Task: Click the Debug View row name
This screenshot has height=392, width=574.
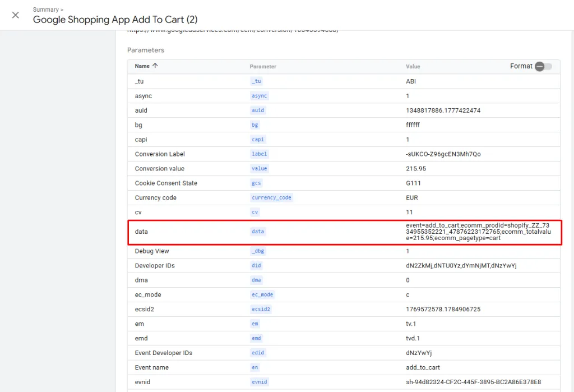Action: 152,251
